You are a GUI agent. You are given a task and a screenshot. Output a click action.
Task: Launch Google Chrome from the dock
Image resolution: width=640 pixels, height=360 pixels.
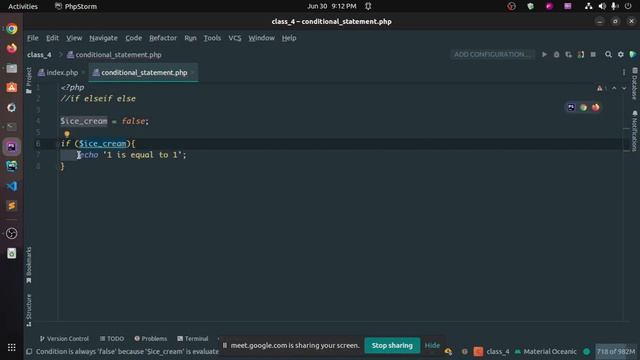(x=11, y=28)
